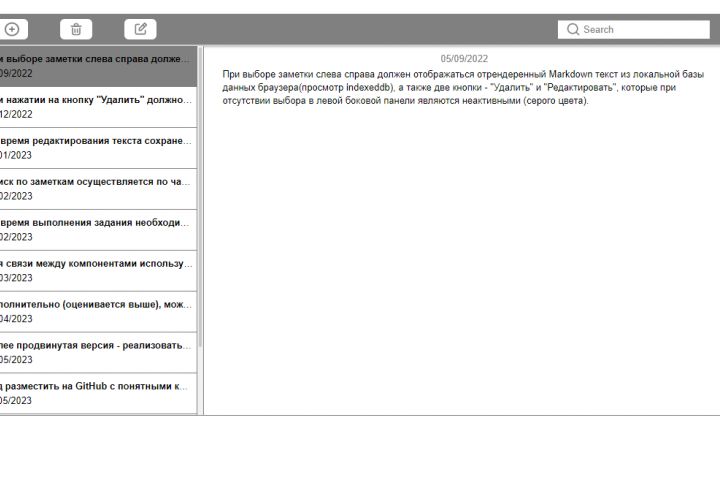Click the edit note pencil button

(x=140, y=29)
